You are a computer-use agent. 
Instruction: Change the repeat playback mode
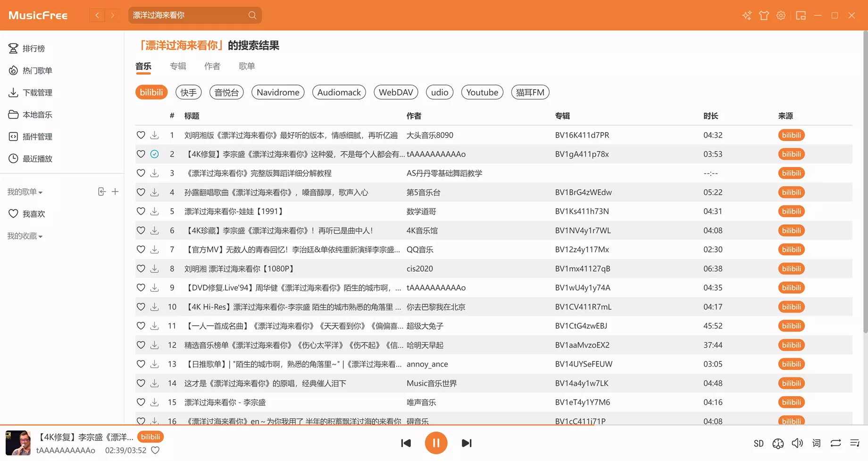[835, 443]
